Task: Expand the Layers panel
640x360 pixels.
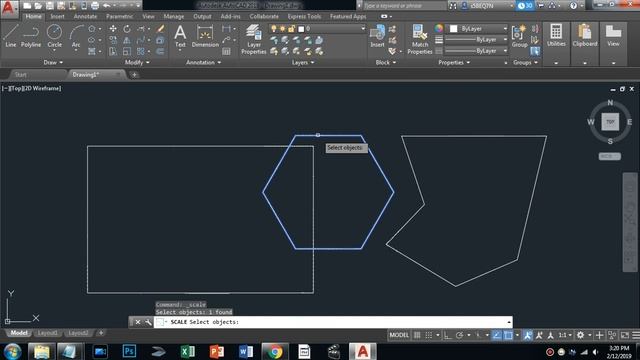Action: coord(303,62)
